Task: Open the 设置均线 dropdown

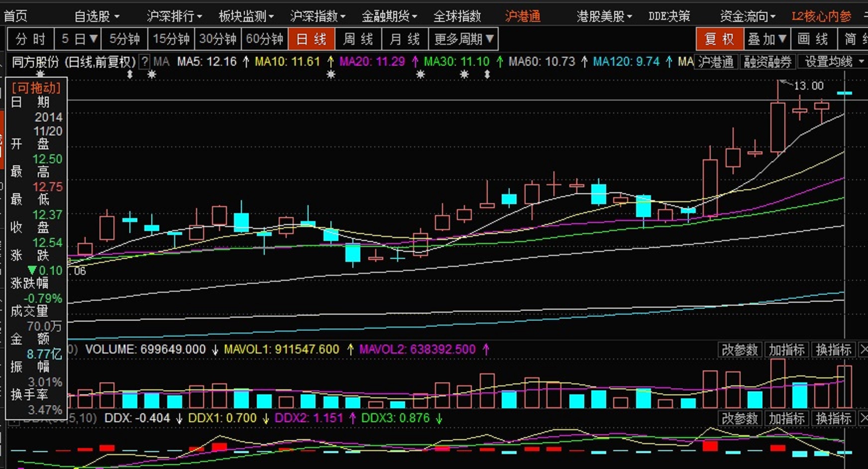Action: (x=834, y=62)
